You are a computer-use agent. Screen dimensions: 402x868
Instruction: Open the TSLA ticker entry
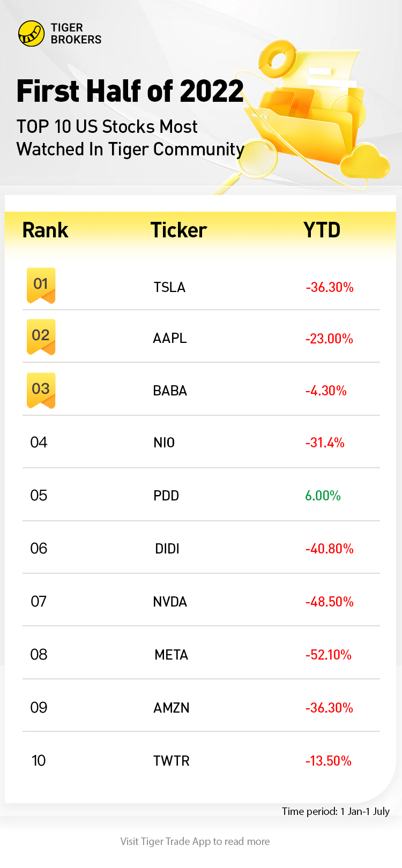coord(169,288)
